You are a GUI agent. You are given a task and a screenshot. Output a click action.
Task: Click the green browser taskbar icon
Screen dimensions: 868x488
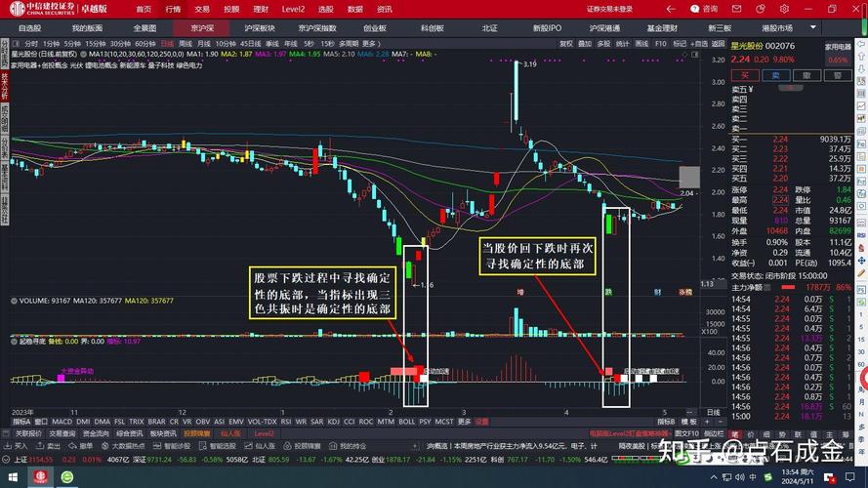(67, 477)
